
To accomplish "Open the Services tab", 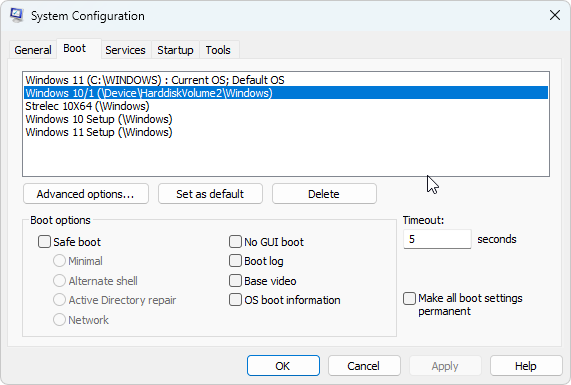I will 125,50.
